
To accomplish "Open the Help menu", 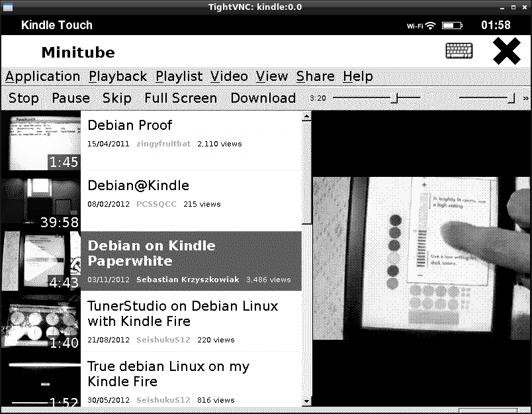I will (x=357, y=77).
